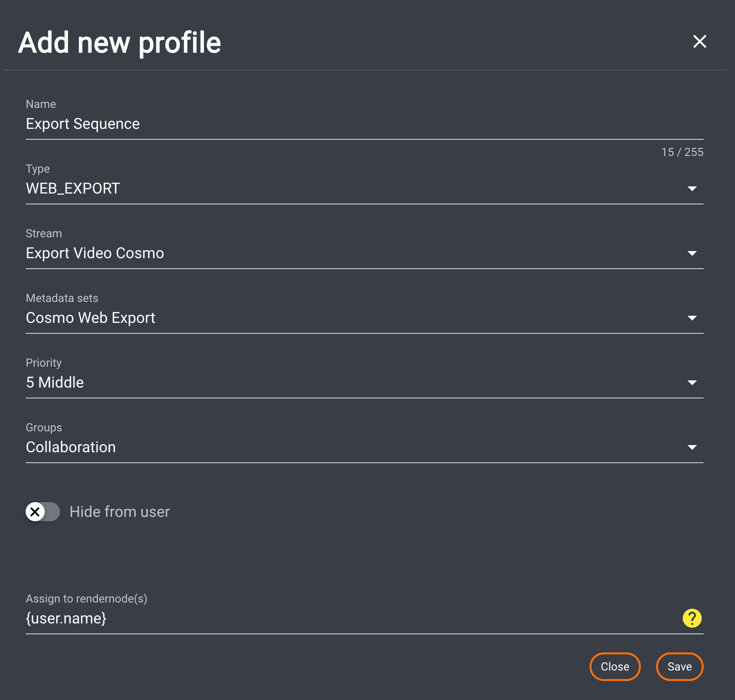Open the Priority dropdown arrow
Image resolution: width=735 pixels, height=700 pixels.
pyautogui.click(x=692, y=383)
